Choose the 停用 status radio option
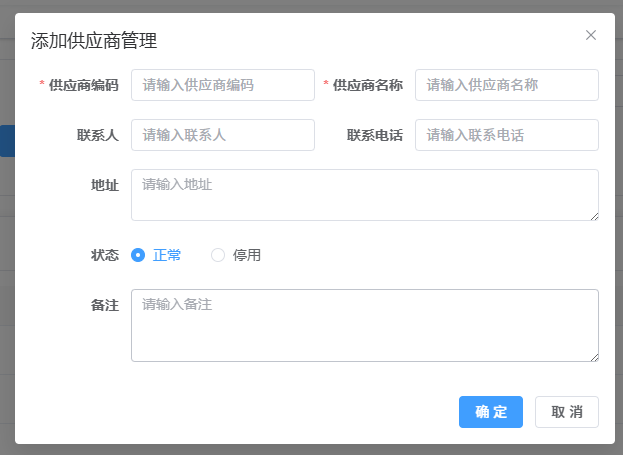Screen dimensions: 623x455 (218, 255)
